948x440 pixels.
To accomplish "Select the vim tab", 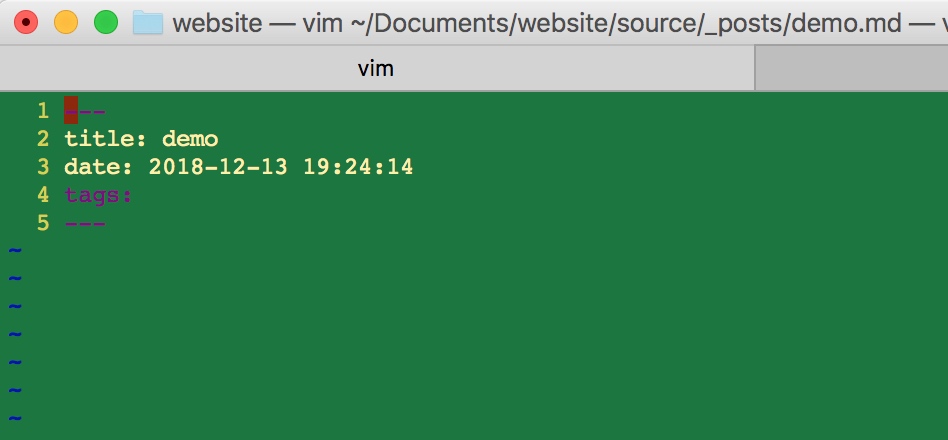I will (377, 68).
